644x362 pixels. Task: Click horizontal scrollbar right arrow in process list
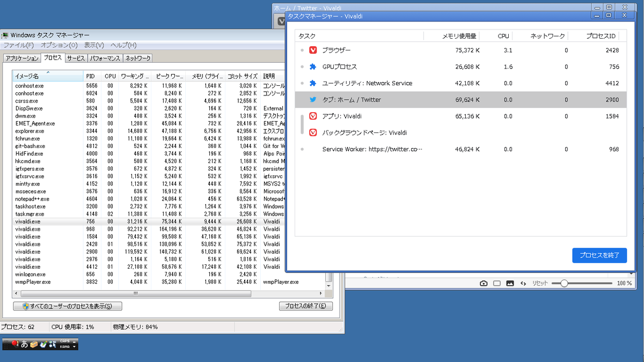point(321,293)
